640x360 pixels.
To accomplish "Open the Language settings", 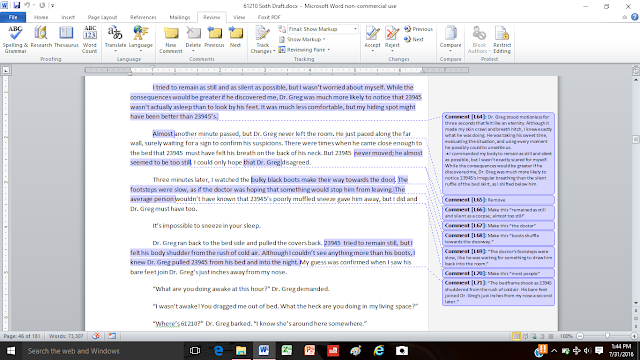I will pos(140,39).
